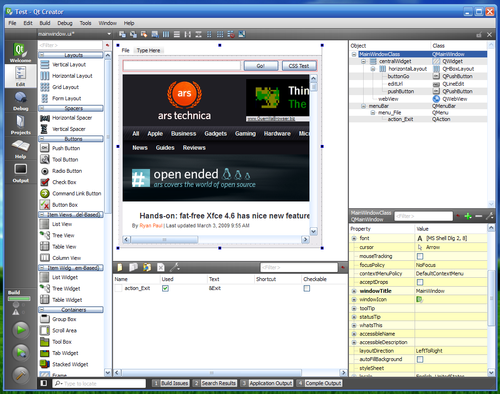Click the Go! button in form
This screenshot has height=394, width=500.
(x=261, y=66)
